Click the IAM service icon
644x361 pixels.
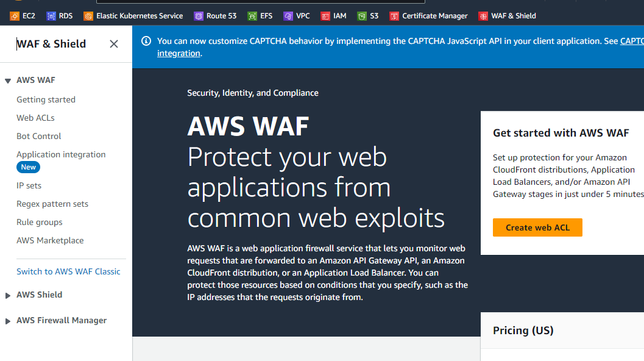[325, 16]
